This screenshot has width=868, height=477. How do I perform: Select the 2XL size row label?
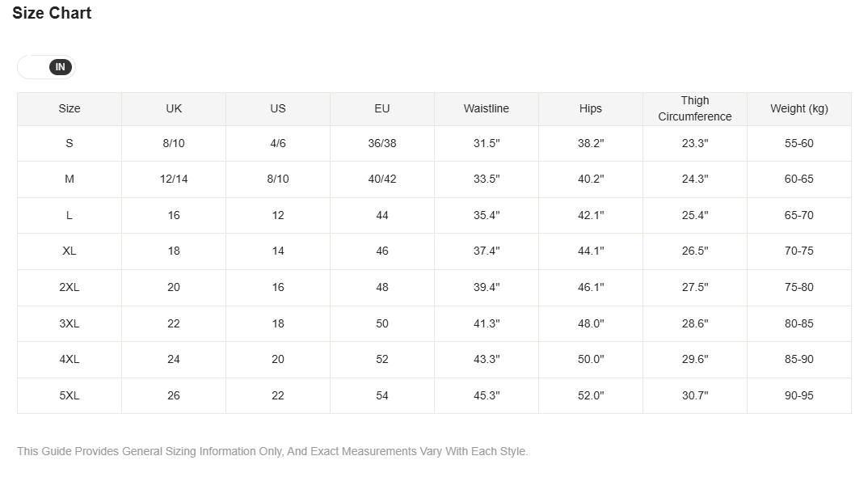70,288
